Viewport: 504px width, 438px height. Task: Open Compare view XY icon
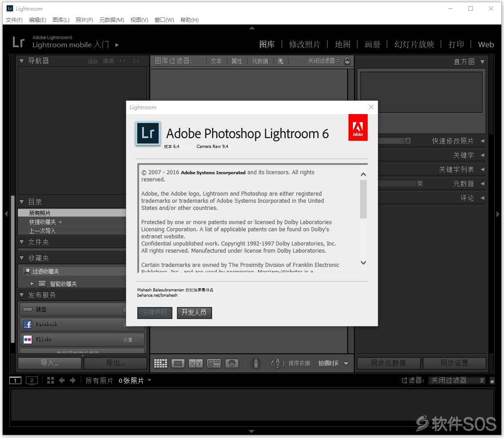196,364
